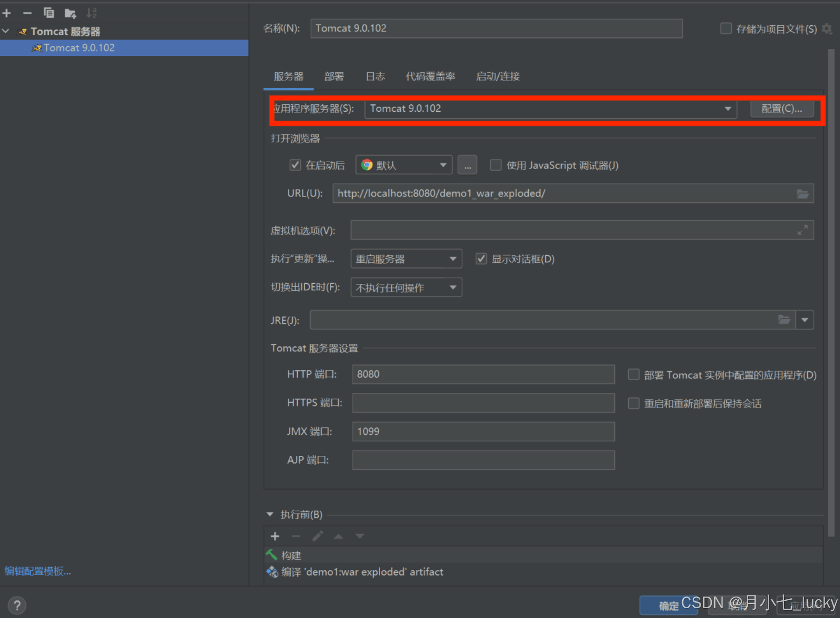This screenshot has height=618, width=840.
Task: Copy the selected run configuration
Action: click(48, 13)
